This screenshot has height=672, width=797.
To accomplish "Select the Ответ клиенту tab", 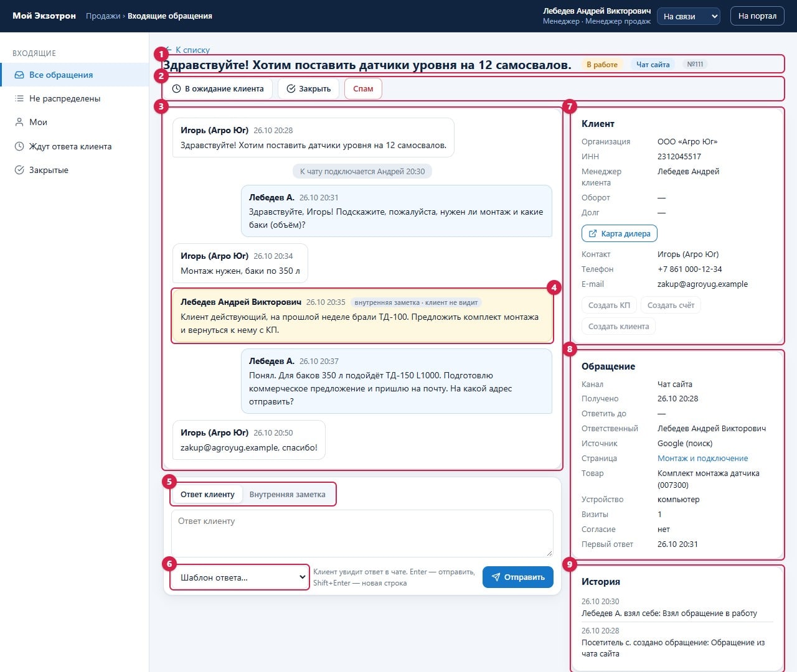I will click(207, 495).
